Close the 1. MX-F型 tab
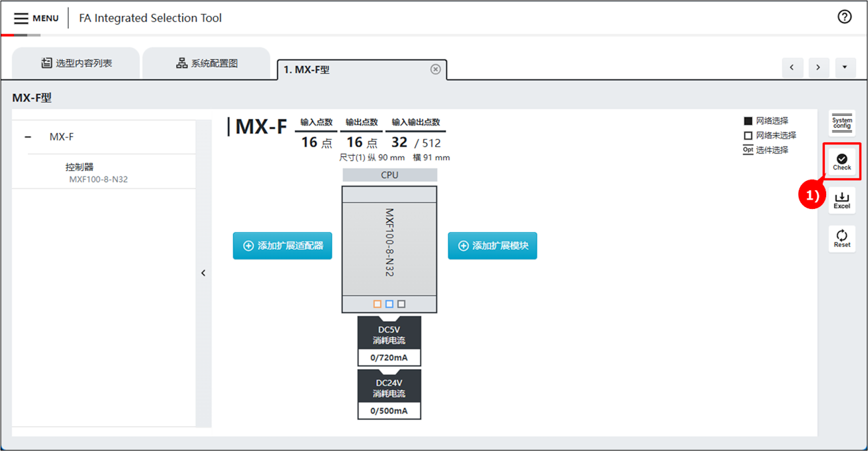The width and height of the screenshot is (868, 451). coord(435,69)
